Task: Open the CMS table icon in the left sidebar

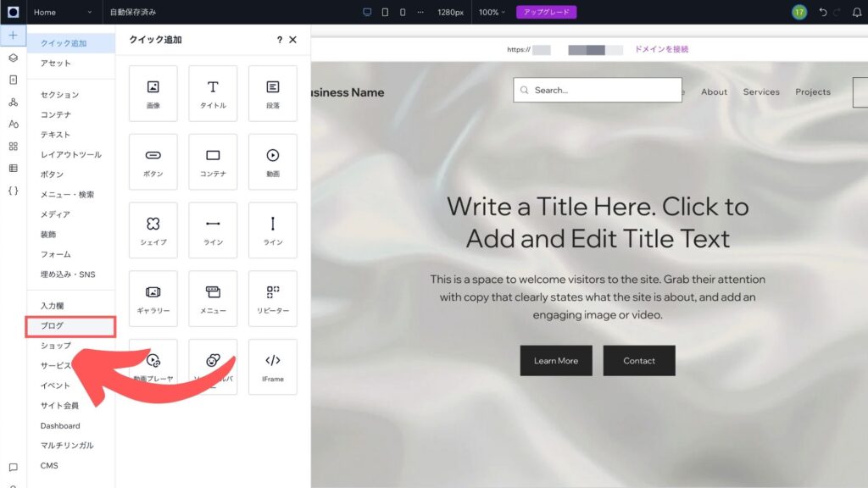Action: tap(14, 169)
